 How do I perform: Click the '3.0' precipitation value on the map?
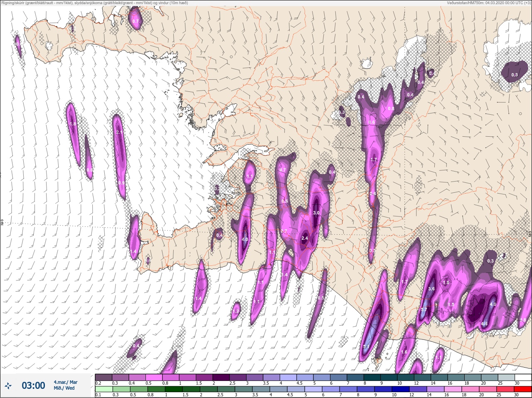point(316,213)
